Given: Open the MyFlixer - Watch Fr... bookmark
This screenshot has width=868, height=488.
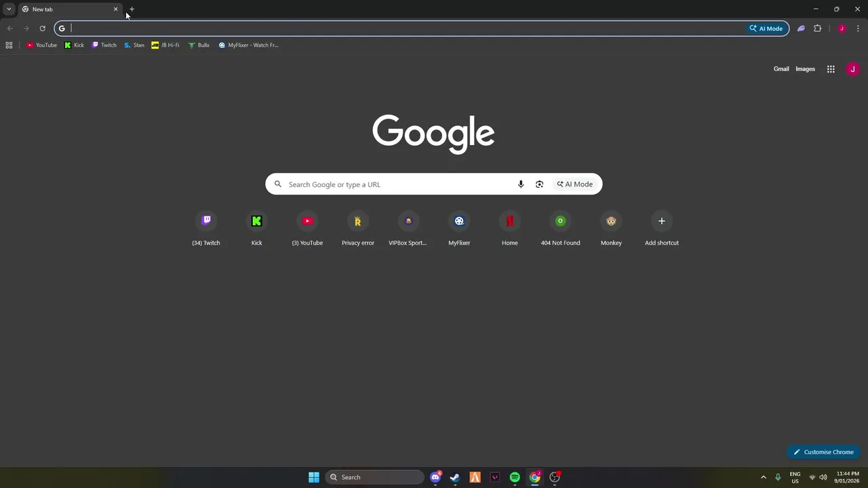Looking at the screenshot, I should coord(249,45).
